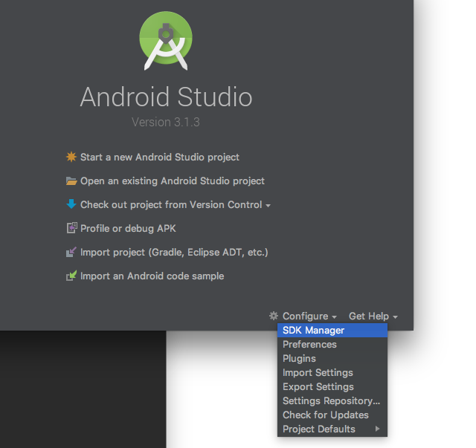The height and width of the screenshot is (448, 476).
Task: Open an existing Android Studio project
Action: pyautogui.click(x=173, y=181)
